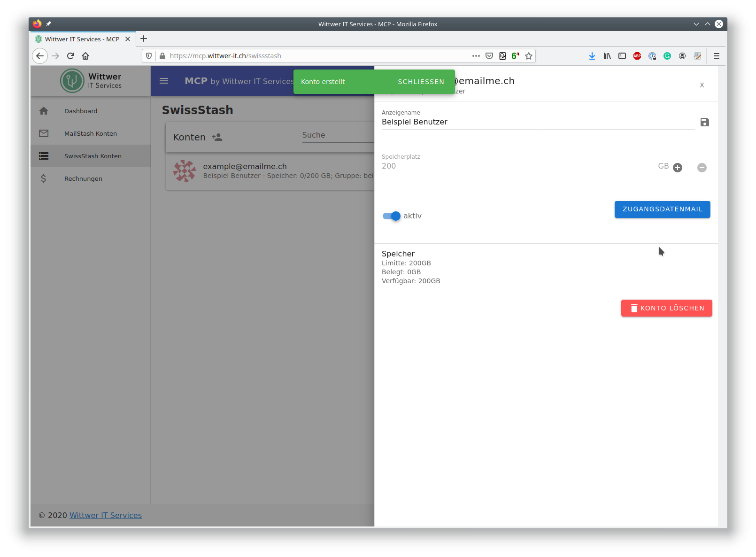Open the Firefox library icon

point(607,56)
